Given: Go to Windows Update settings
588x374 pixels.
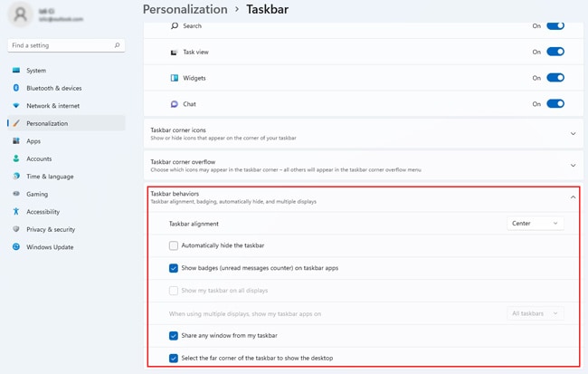Looking at the screenshot, I should (x=66, y=246).
